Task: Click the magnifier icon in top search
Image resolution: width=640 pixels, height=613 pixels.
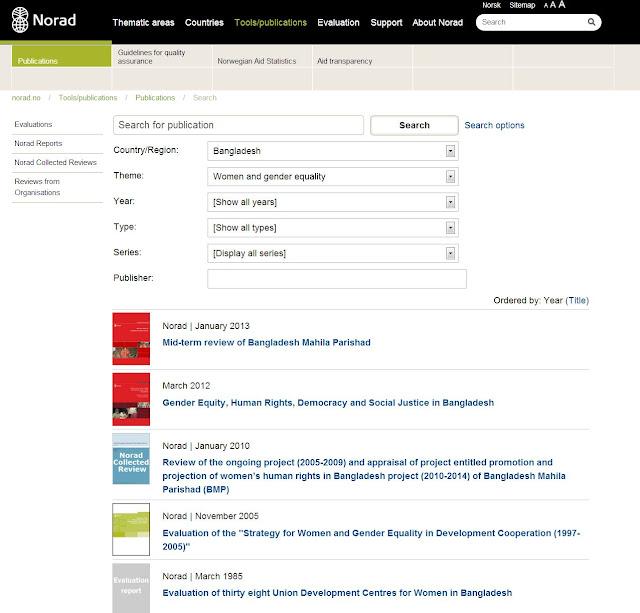Action: pyautogui.click(x=591, y=22)
